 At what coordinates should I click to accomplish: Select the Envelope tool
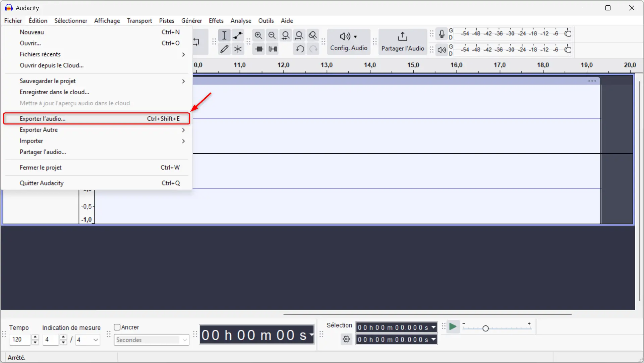click(238, 35)
